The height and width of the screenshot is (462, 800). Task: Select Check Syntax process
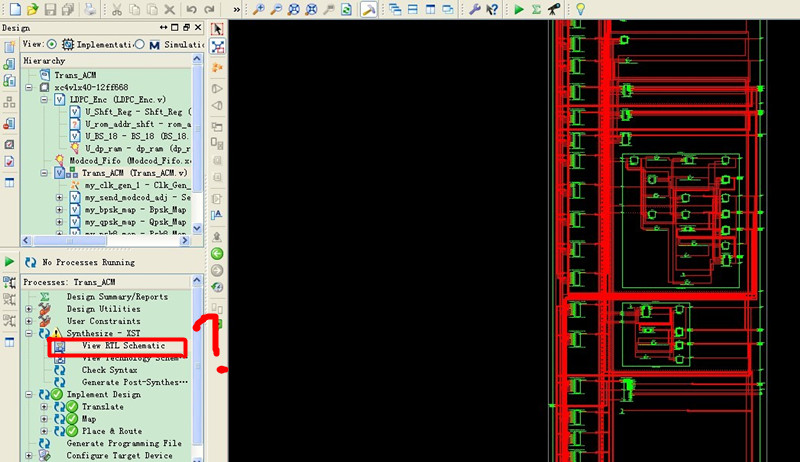tap(109, 370)
